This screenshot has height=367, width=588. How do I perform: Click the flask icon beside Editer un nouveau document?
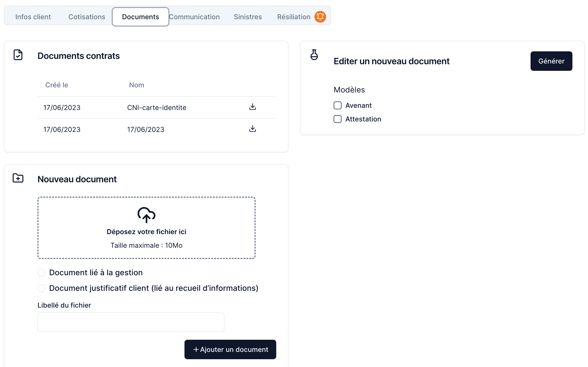pos(314,55)
